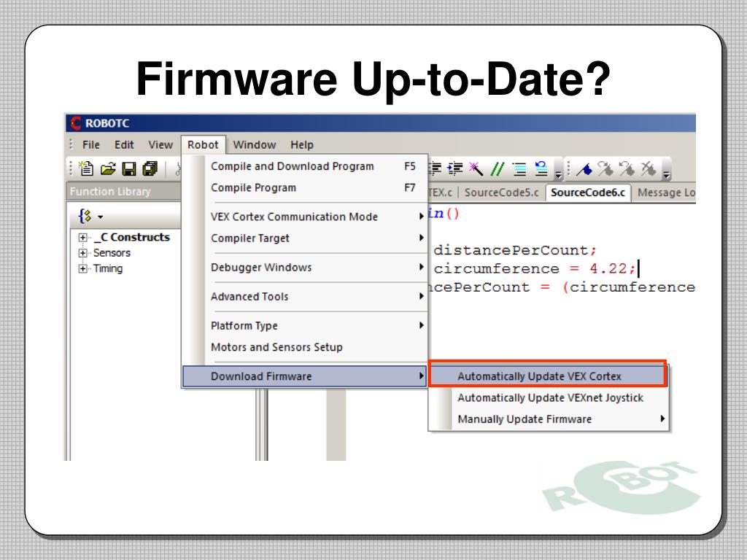The image size is (747, 560).
Task: Click the increase indent toolbar icon
Action: point(455,168)
